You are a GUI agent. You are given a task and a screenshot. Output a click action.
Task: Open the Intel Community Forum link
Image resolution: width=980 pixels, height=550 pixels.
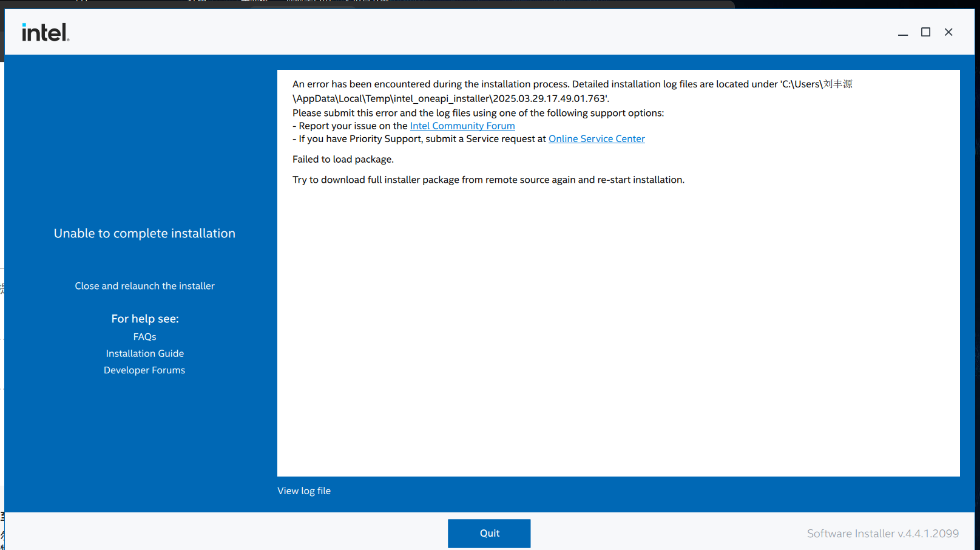coord(462,126)
